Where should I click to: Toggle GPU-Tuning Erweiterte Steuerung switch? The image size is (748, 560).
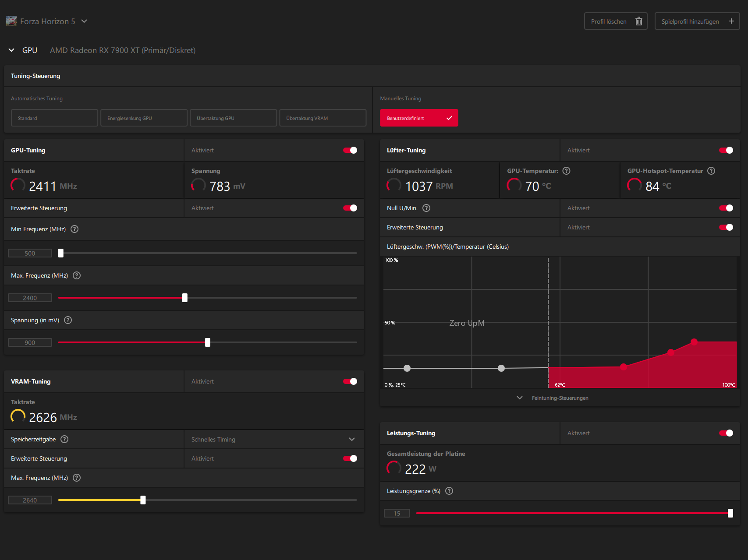350,208
